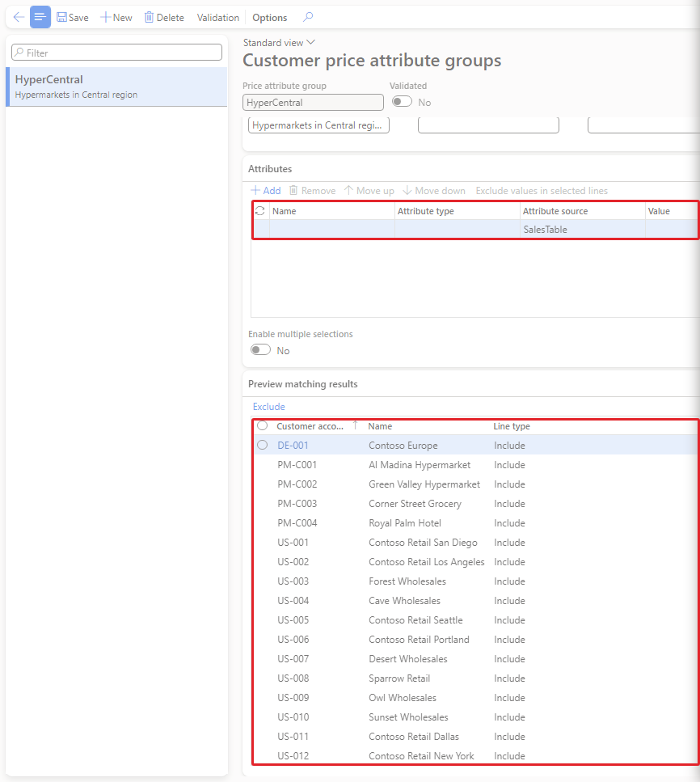Click the back arrow icon
The width and height of the screenshot is (700, 782).
point(19,18)
